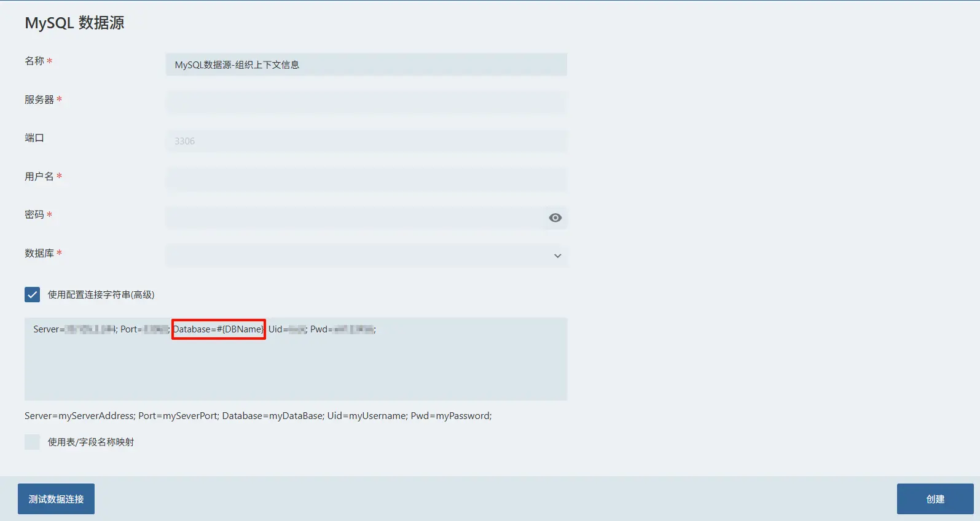Click the 使用配置连接字符串(高级) label
980x521 pixels.
pyautogui.click(x=101, y=295)
